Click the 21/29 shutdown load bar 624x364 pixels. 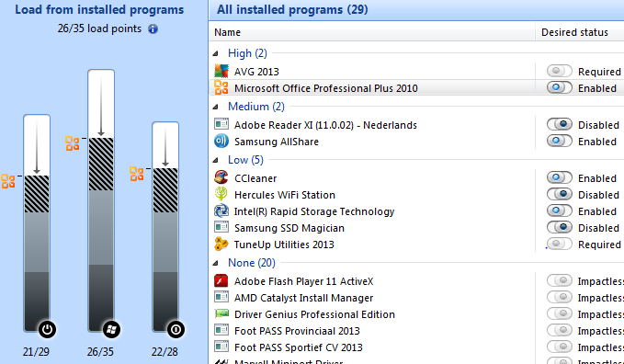(37, 223)
